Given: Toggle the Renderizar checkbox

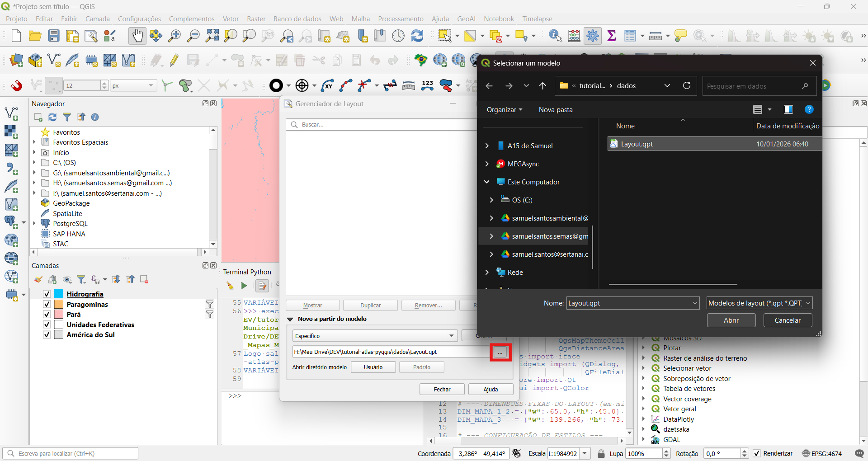Looking at the screenshot, I should (x=757, y=453).
